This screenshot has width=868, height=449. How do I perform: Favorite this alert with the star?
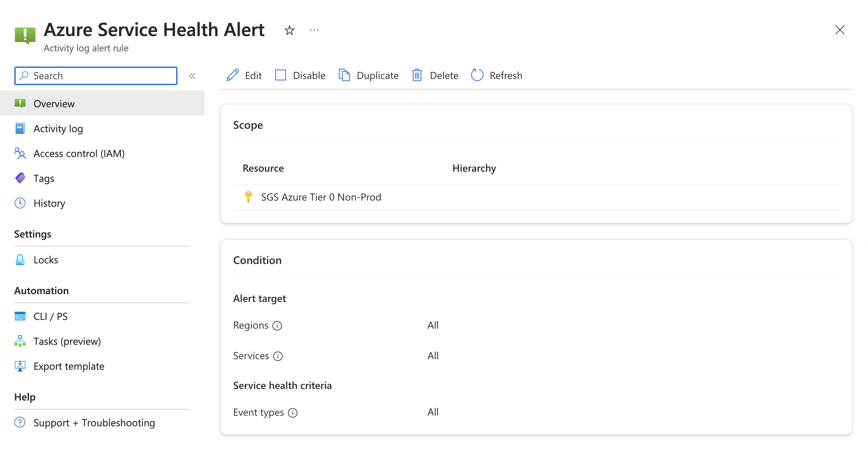(289, 31)
